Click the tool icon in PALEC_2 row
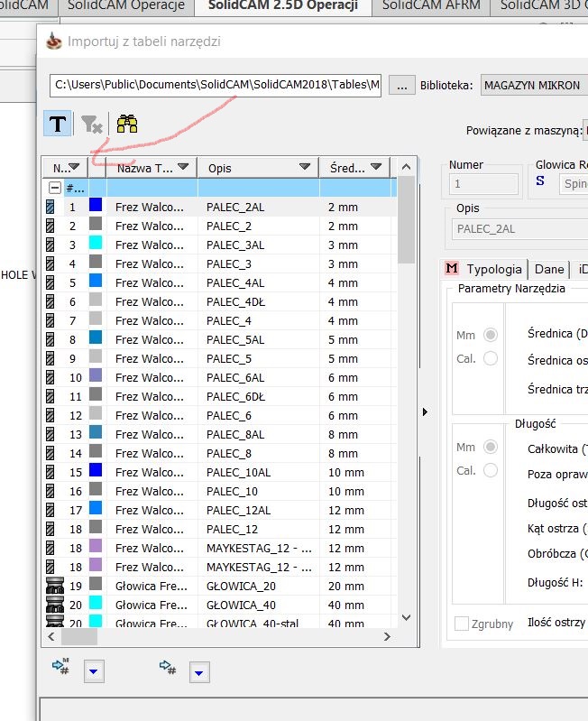 pos(51,226)
